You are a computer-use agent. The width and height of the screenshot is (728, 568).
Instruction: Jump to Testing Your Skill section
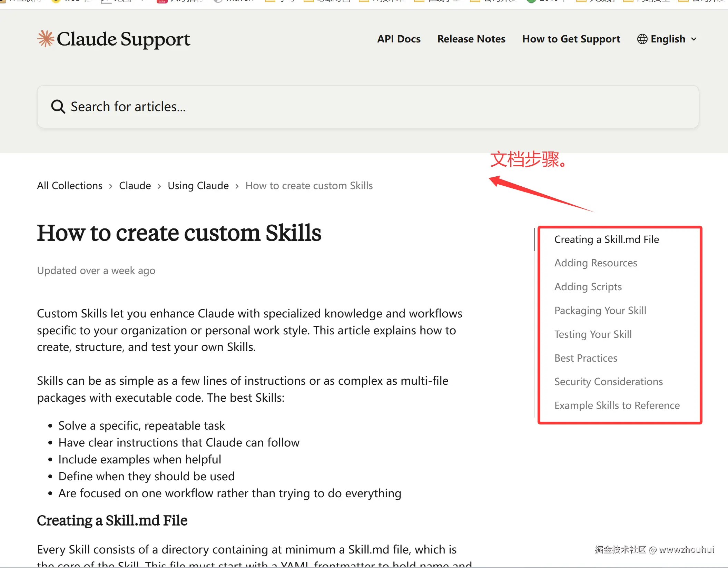pos(593,334)
